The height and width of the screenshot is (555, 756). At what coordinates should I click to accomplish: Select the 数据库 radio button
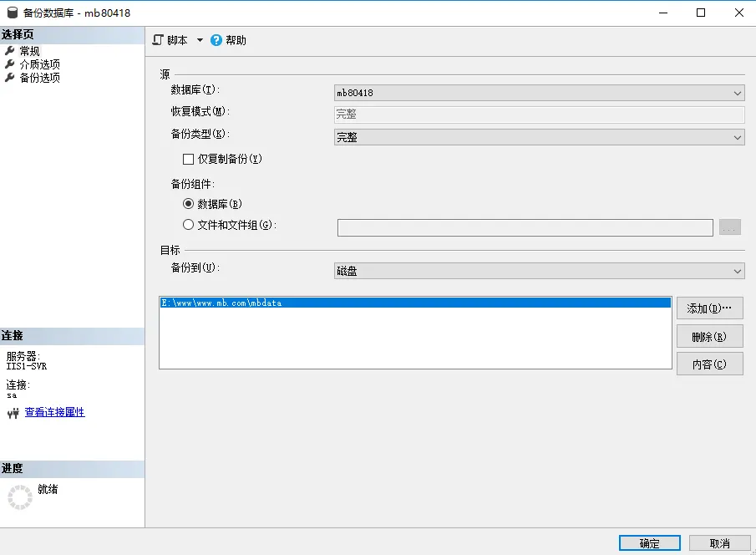coord(188,204)
